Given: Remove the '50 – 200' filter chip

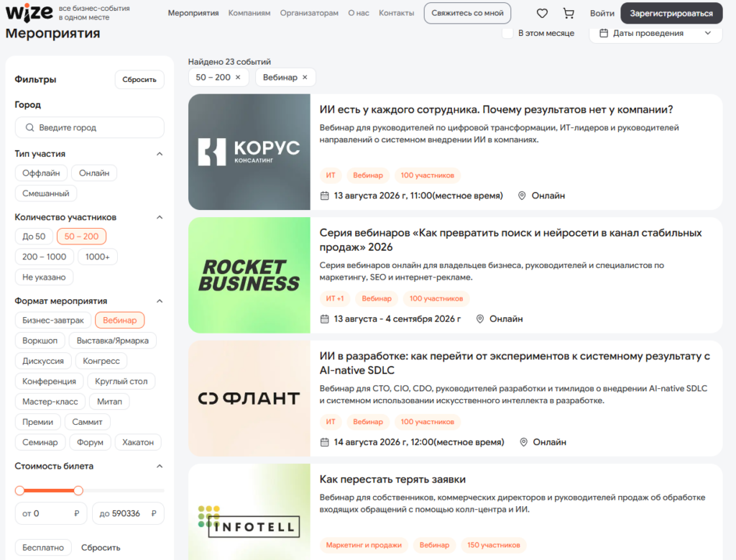Looking at the screenshot, I should point(238,78).
